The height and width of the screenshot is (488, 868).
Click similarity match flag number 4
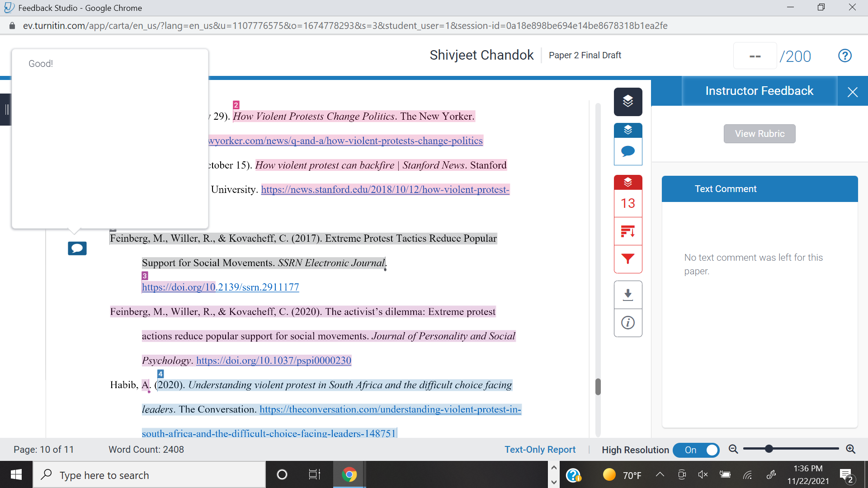(160, 374)
